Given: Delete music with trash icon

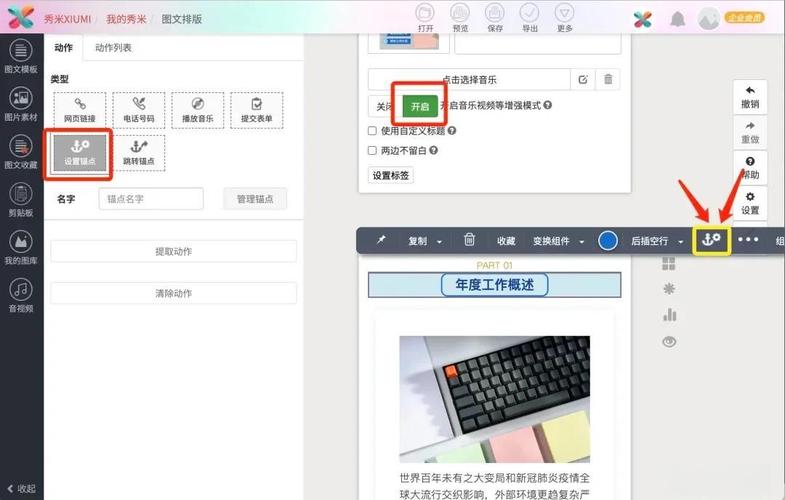Looking at the screenshot, I should pyautogui.click(x=608, y=79).
